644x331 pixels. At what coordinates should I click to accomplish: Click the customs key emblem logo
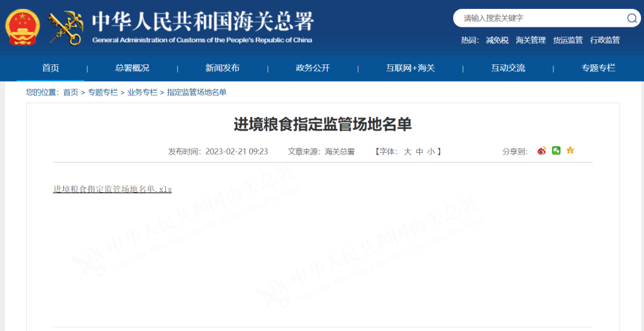tap(66, 27)
